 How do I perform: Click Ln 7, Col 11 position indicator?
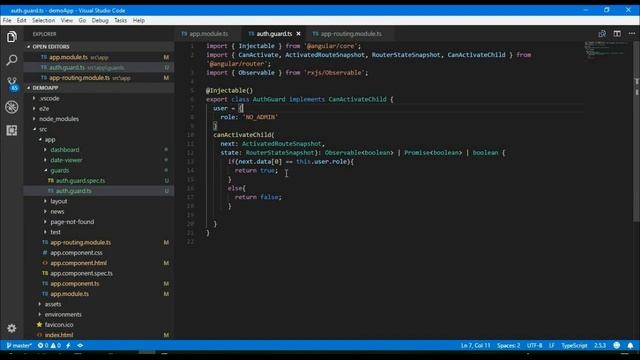(x=476, y=345)
